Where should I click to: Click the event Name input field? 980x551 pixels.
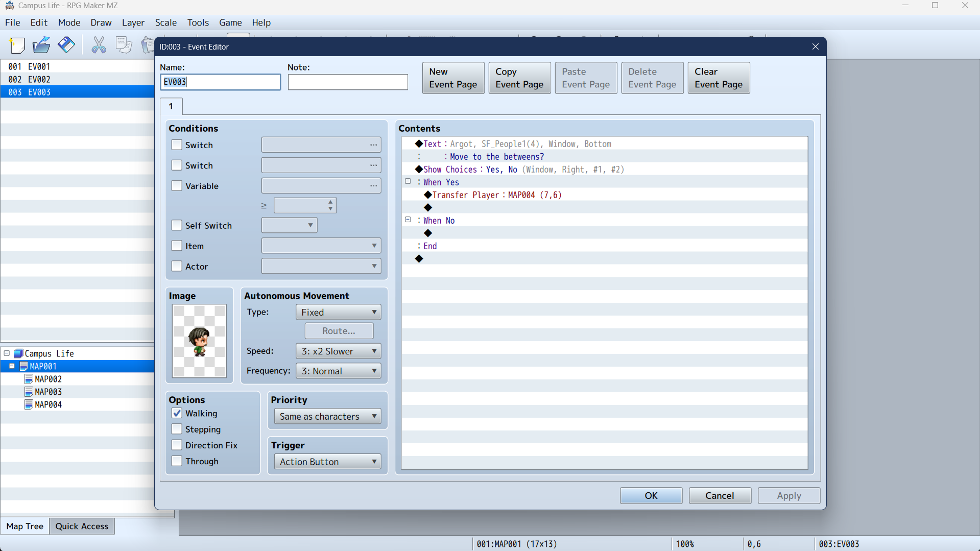coord(220,82)
